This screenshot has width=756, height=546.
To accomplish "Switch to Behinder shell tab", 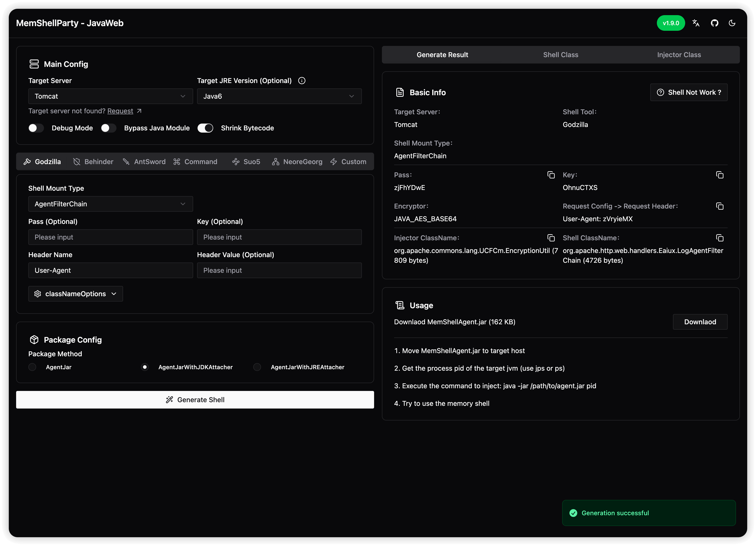I will 93,162.
